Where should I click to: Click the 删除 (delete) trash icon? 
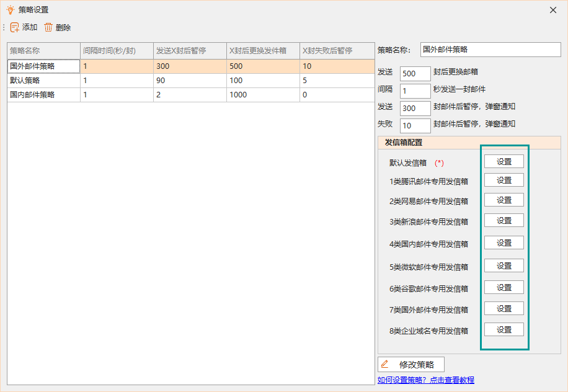[48, 27]
